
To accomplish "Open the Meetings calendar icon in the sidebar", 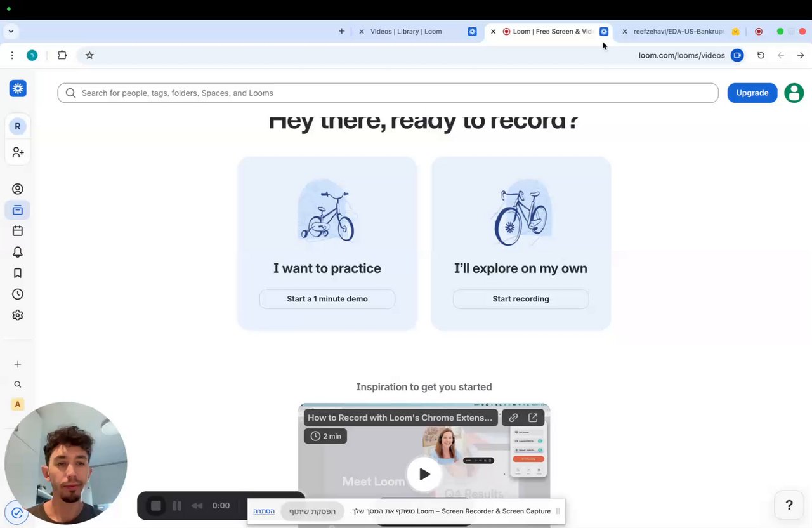I will [18, 231].
